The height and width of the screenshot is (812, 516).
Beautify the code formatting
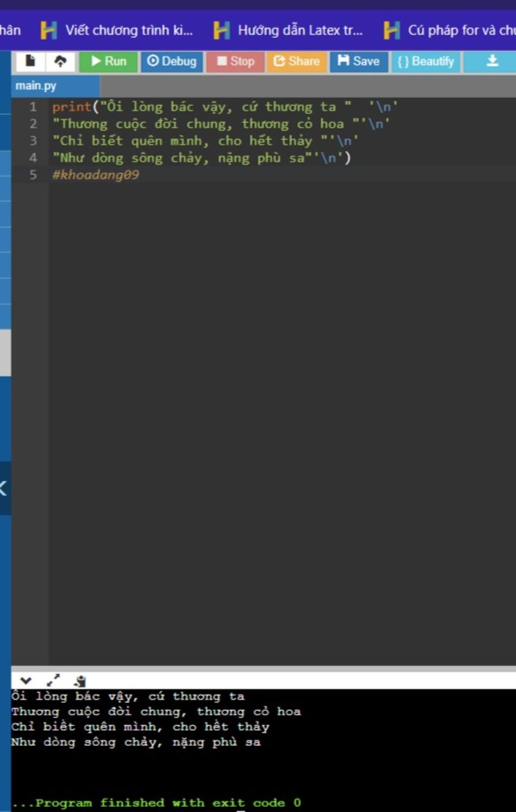coord(426,61)
